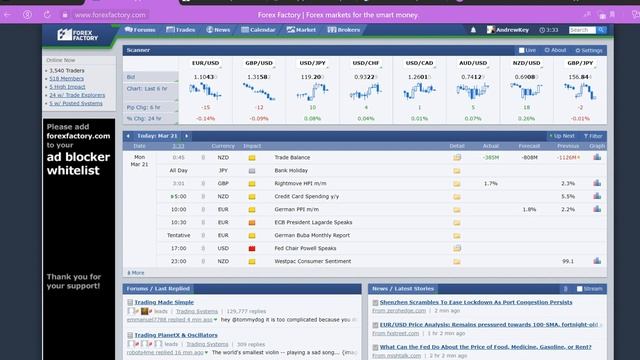Toggle alert for Powell Speaks 17:00 event
Viewport: 640px width, 360px height.
(x=203, y=248)
